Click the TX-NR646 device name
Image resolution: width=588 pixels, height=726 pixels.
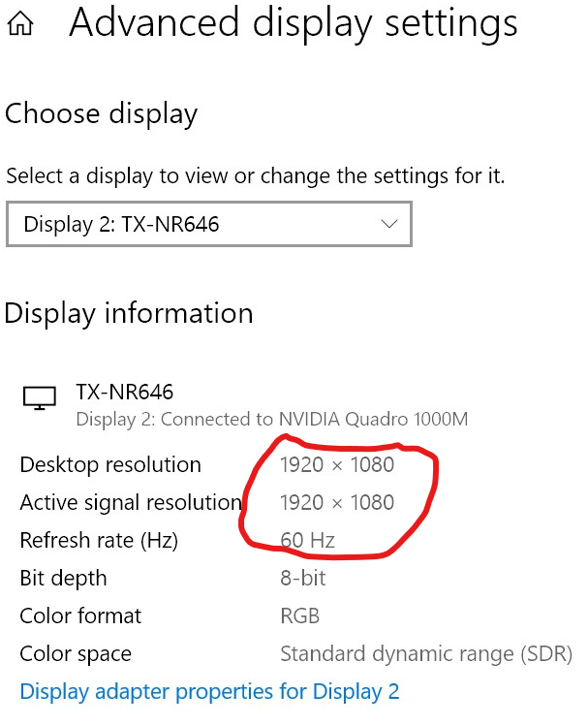click(124, 393)
